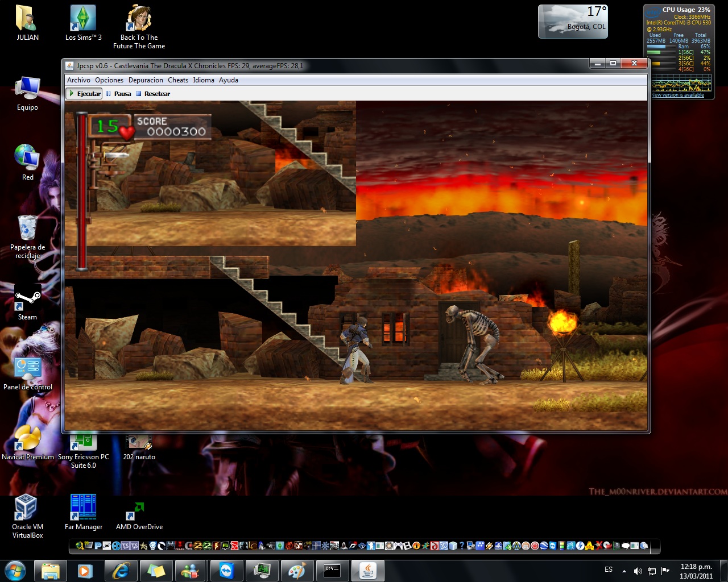This screenshot has height=582, width=728.
Task: Open Papelera de reciclaje
Action: pyautogui.click(x=27, y=234)
